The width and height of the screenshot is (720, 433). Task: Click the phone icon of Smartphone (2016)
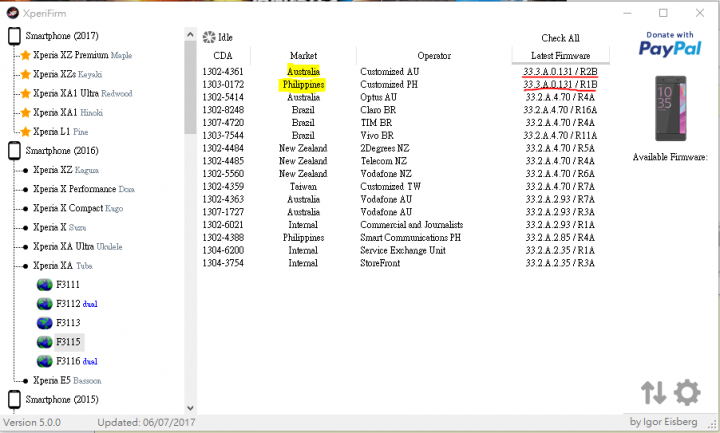click(x=15, y=151)
